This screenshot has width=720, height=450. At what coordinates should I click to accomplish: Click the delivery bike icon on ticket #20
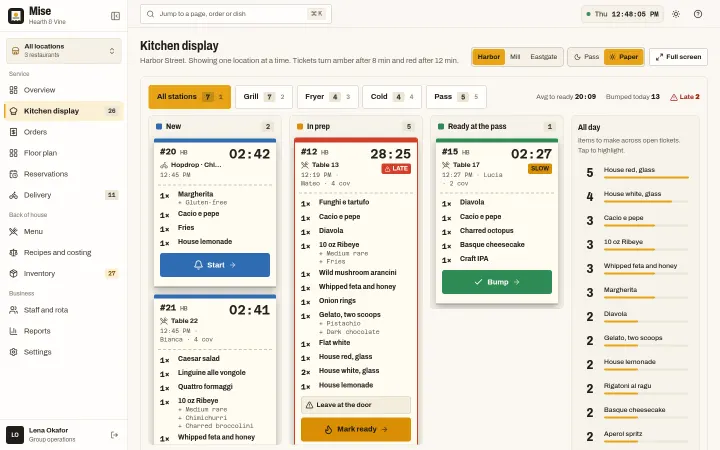pos(163,165)
